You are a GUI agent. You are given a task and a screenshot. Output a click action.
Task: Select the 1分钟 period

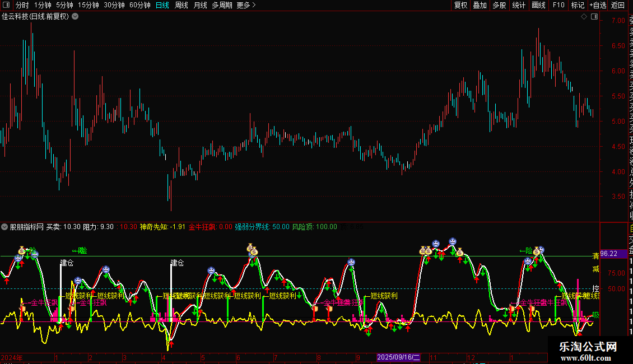[x=43, y=5]
